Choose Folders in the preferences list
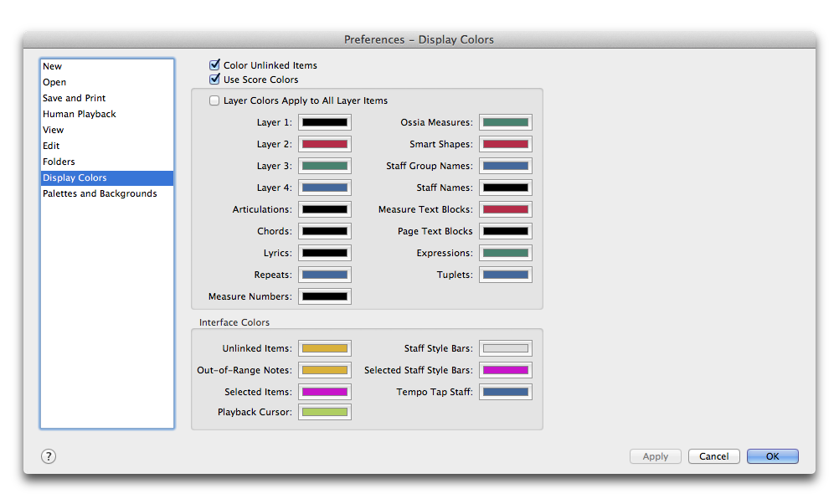This screenshot has width=839, height=504. [x=107, y=162]
